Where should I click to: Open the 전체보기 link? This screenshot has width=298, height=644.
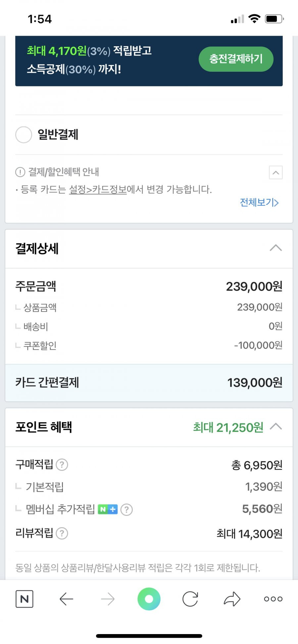259,202
